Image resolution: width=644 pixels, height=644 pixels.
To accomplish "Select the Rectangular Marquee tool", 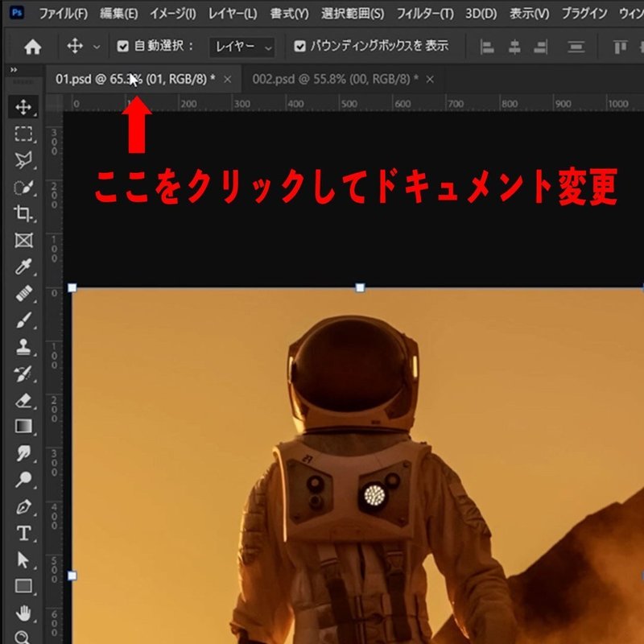I will [23, 134].
